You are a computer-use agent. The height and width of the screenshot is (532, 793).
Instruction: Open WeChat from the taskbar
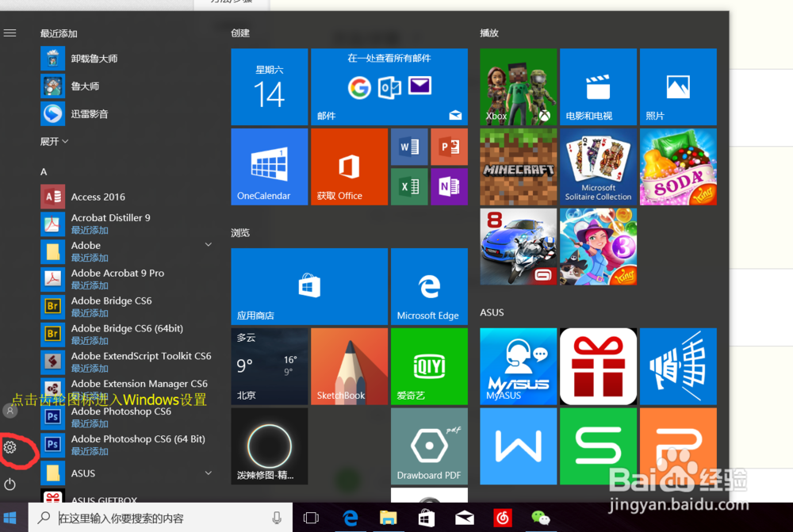tap(541, 518)
